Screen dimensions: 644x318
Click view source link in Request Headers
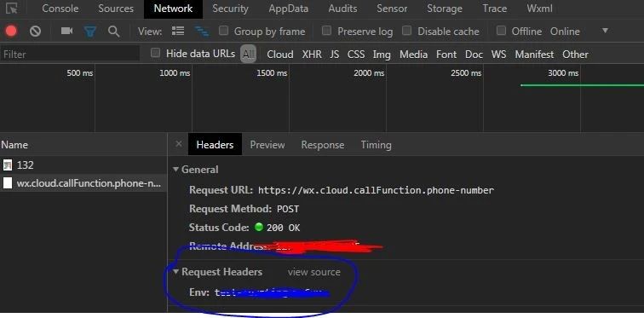pos(313,272)
